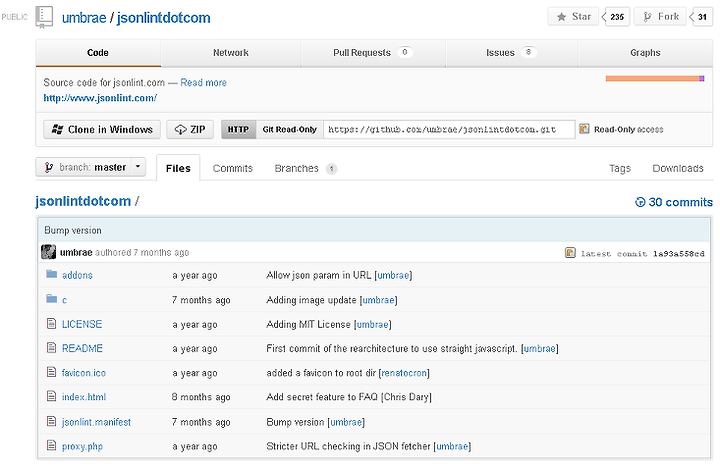Click the favicon.ico file icon
The image size is (720, 468).
[x=51, y=372]
